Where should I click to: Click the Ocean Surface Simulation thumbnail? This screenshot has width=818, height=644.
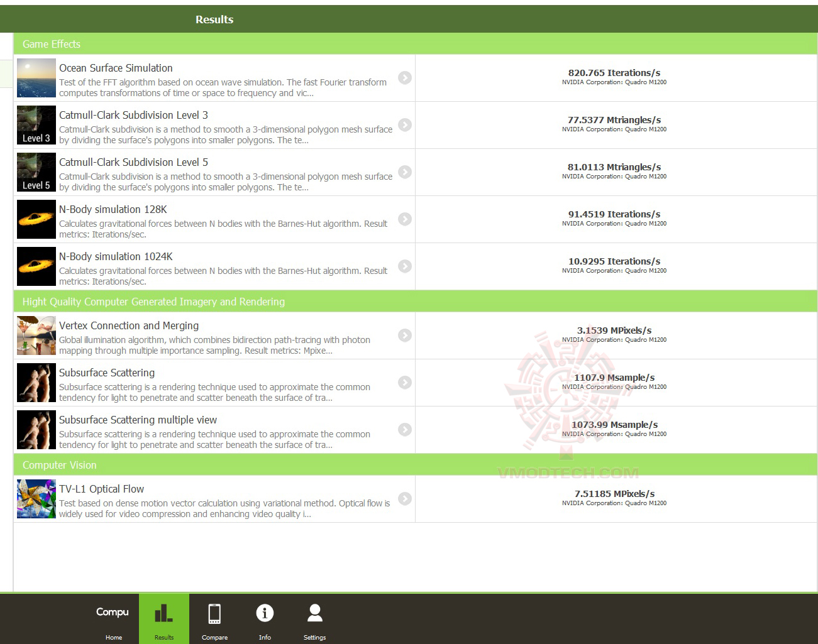tap(36, 78)
